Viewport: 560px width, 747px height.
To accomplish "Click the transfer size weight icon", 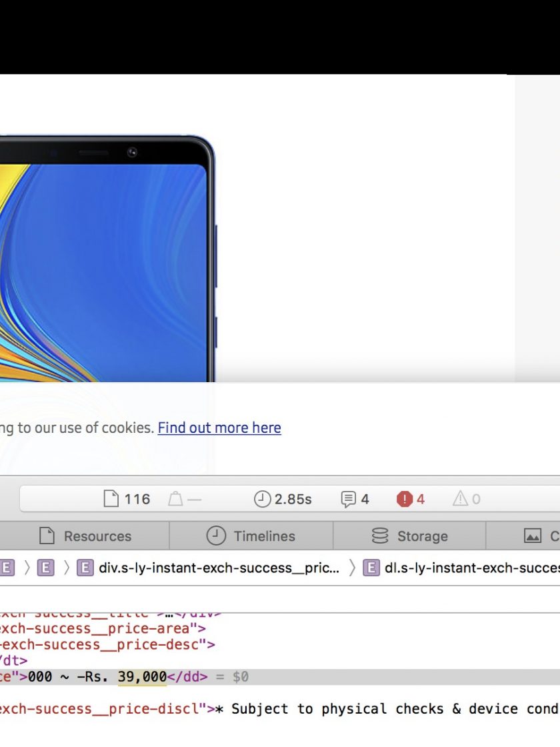I will [x=175, y=499].
